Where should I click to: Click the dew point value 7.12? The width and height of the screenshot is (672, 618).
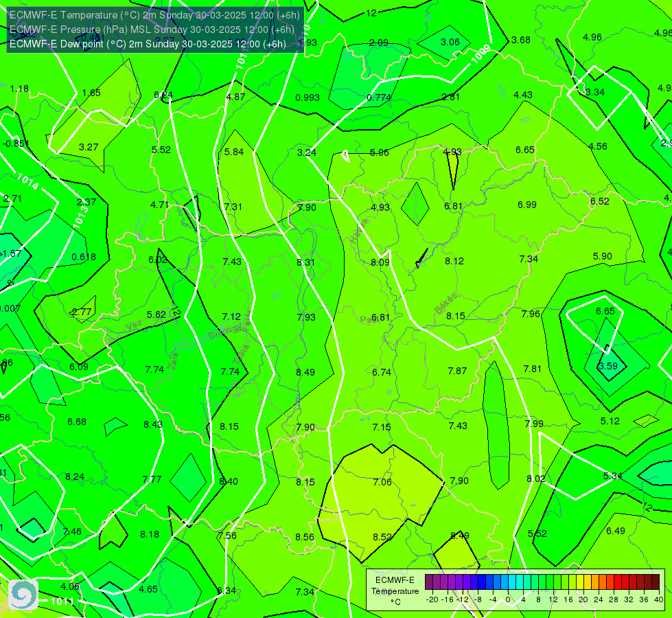tap(231, 317)
